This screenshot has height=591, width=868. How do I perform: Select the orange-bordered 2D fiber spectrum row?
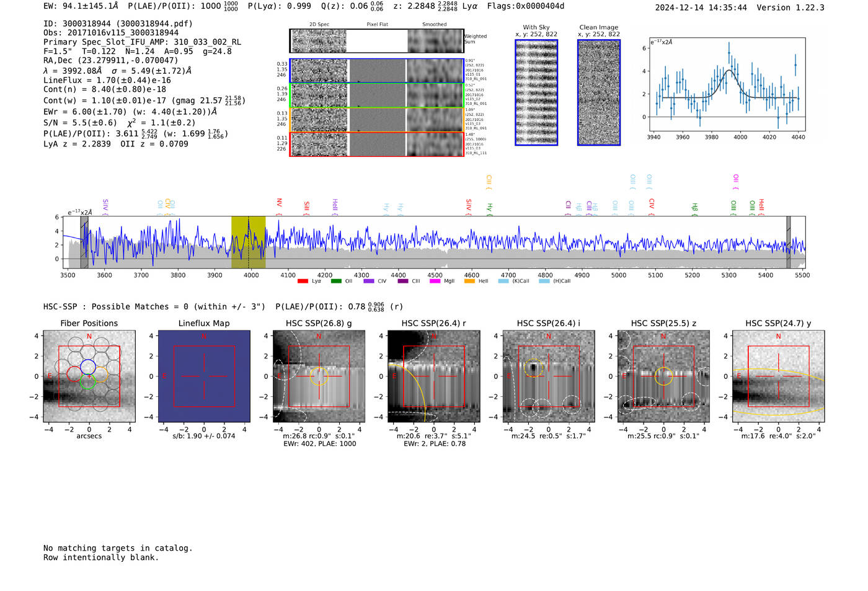(x=376, y=120)
